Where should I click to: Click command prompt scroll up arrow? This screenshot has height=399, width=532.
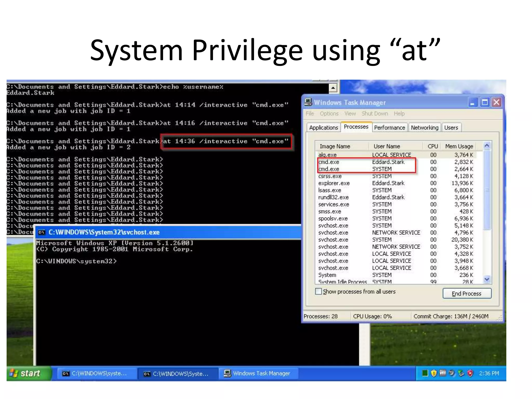click(333, 88)
